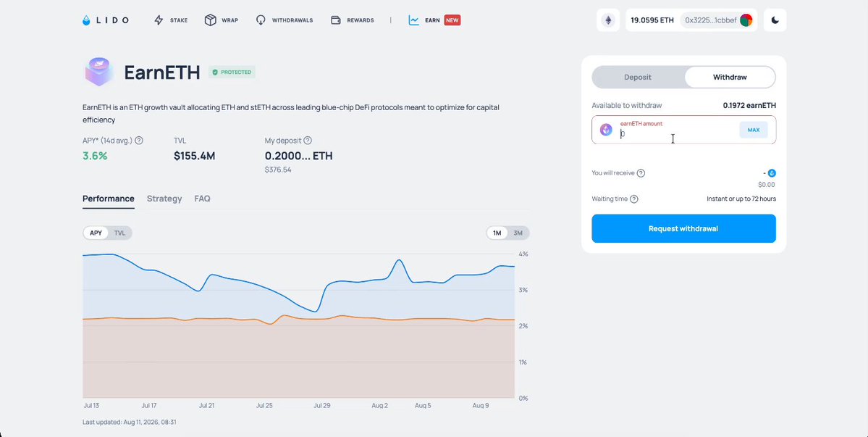Click the Request withdrawal button
This screenshot has height=437, width=868.
click(x=683, y=228)
